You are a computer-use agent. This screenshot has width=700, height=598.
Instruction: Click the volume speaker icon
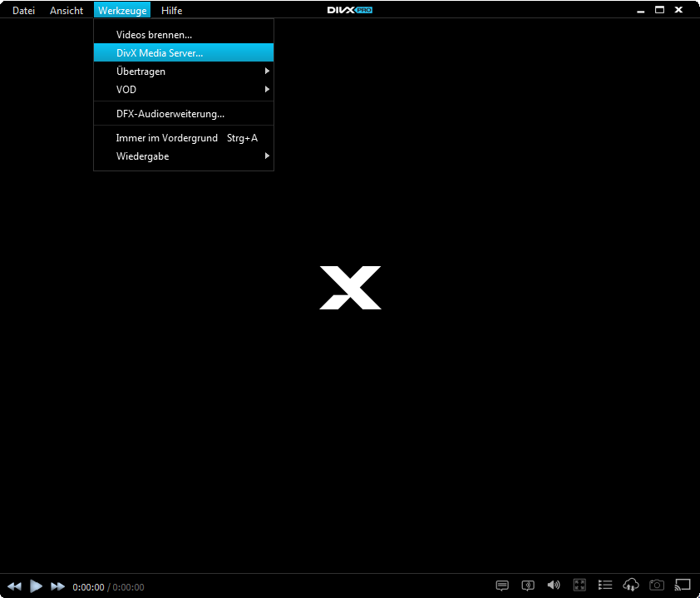[554, 585]
